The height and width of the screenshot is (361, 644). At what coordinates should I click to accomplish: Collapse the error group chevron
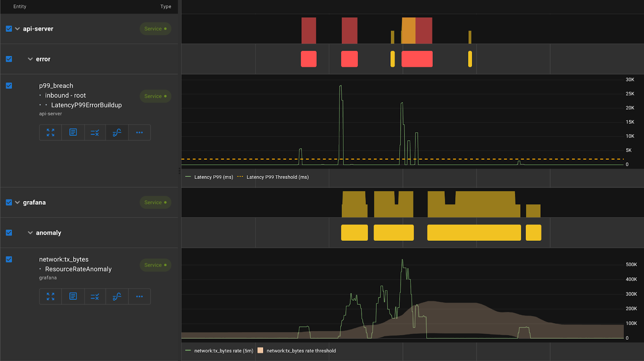coord(30,59)
